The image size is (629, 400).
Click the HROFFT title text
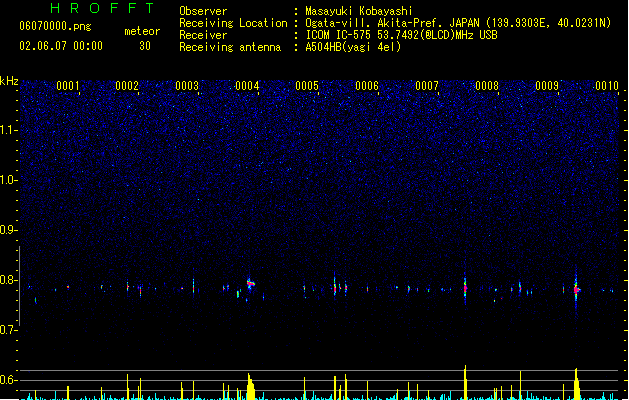(102, 8)
